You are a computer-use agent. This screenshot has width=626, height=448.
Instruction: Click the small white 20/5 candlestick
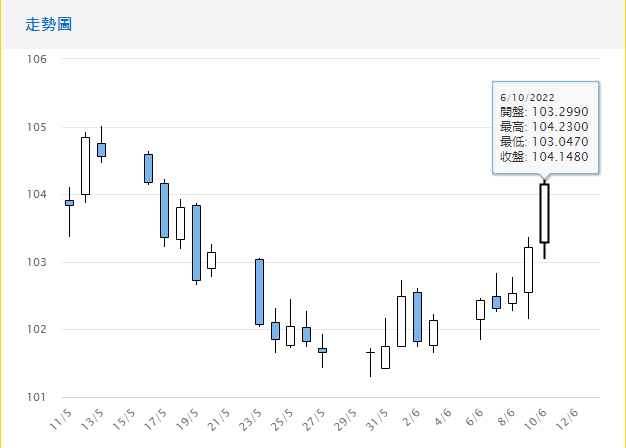coord(211,260)
